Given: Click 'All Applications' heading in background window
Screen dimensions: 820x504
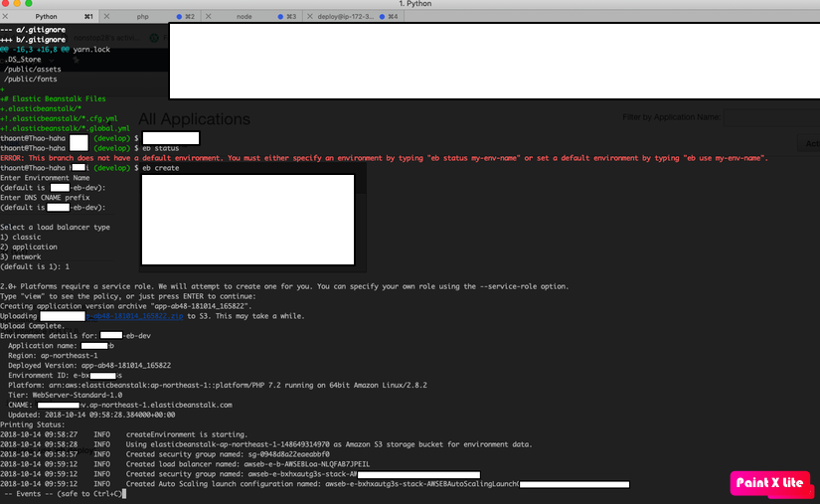Looking at the screenshot, I should click(x=194, y=119).
